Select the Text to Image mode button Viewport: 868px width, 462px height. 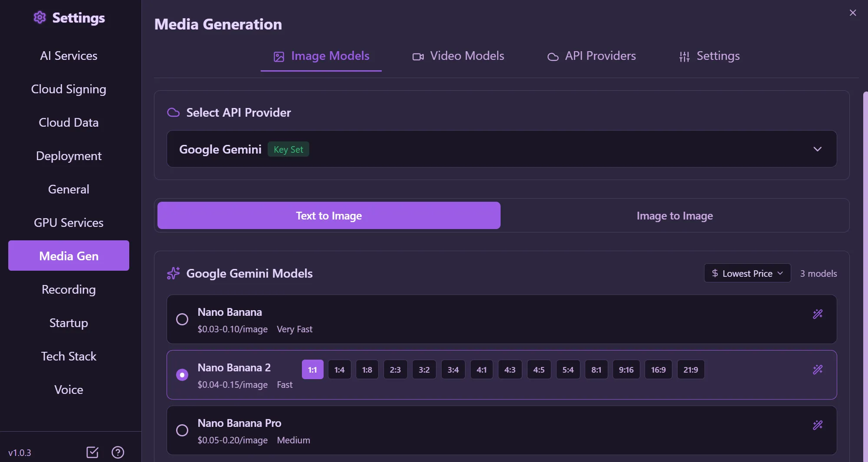tap(329, 216)
